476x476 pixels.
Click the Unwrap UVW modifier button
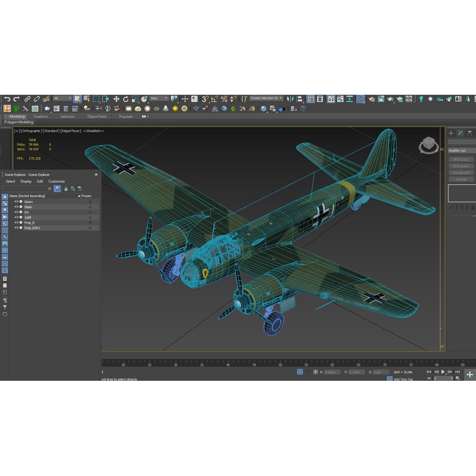pyautogui.click(x=461, y=173)
